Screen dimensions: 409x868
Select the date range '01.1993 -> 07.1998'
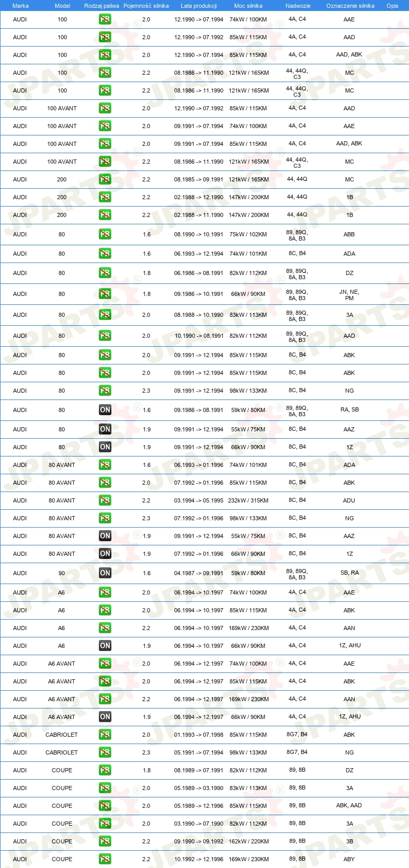click(199, 735)
